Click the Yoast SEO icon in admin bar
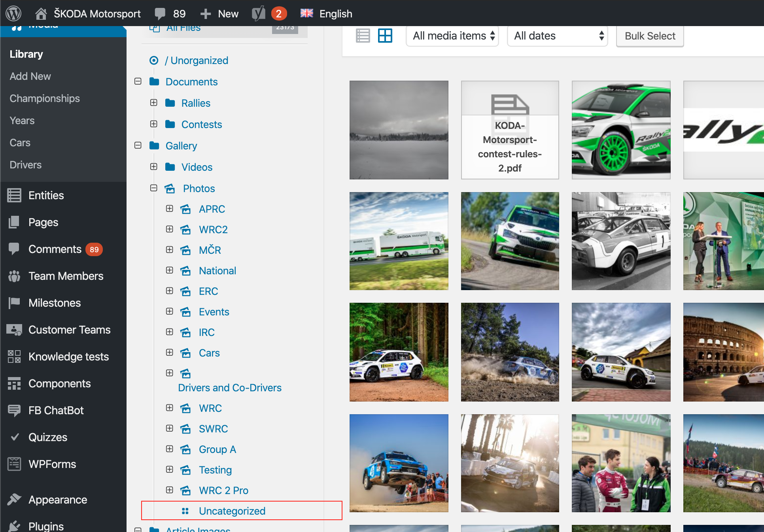The image size is (764, 532). (259, 13)
